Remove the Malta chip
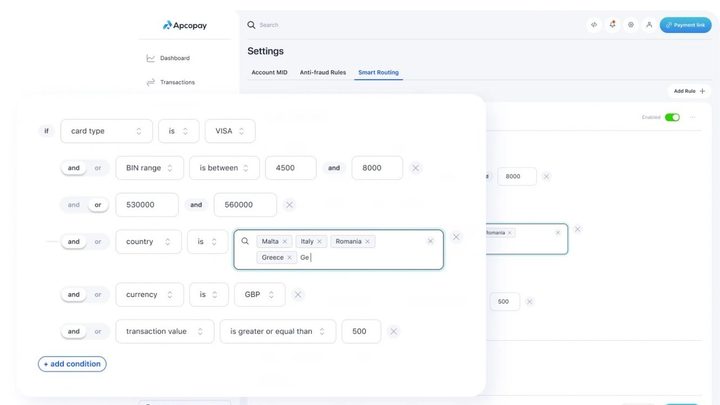 tap(285, 242)
